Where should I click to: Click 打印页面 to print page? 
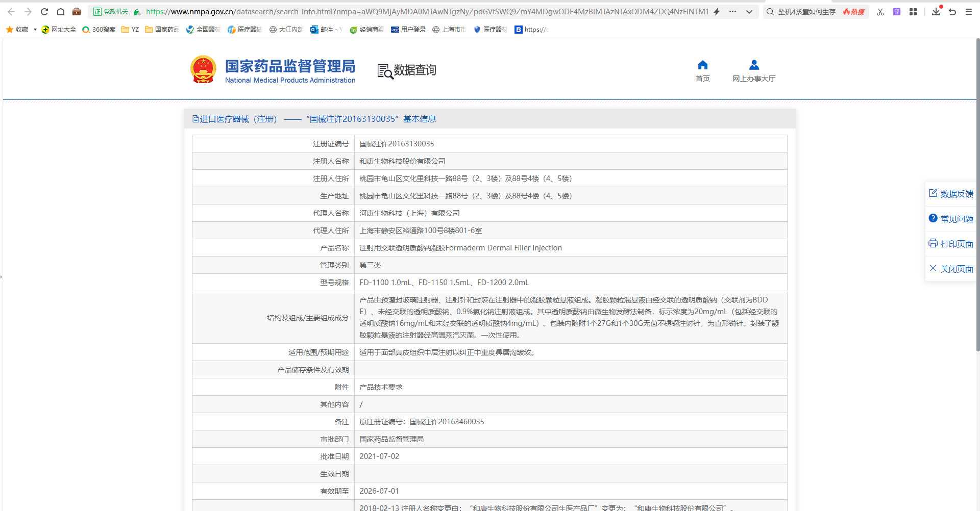(951, 244)
